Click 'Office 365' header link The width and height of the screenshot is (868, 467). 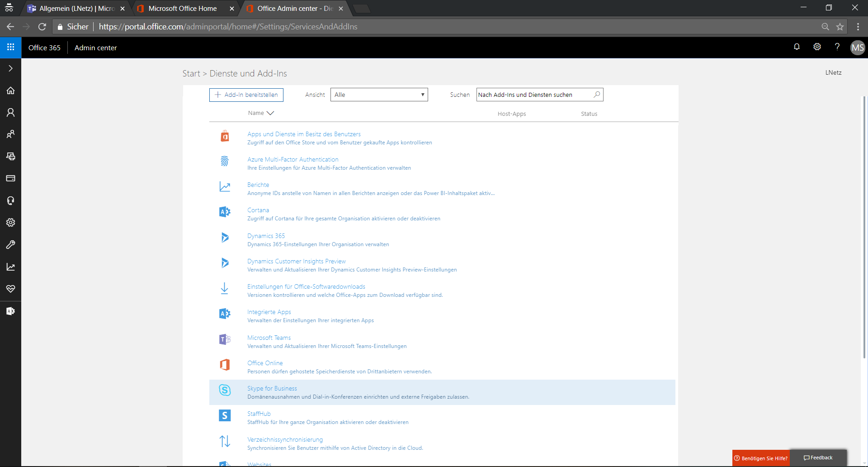44,48
